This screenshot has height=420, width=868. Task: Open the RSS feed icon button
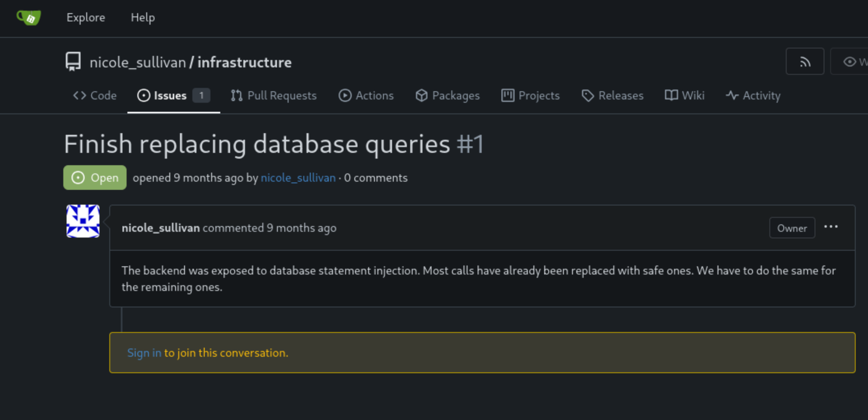click(805, 62)
